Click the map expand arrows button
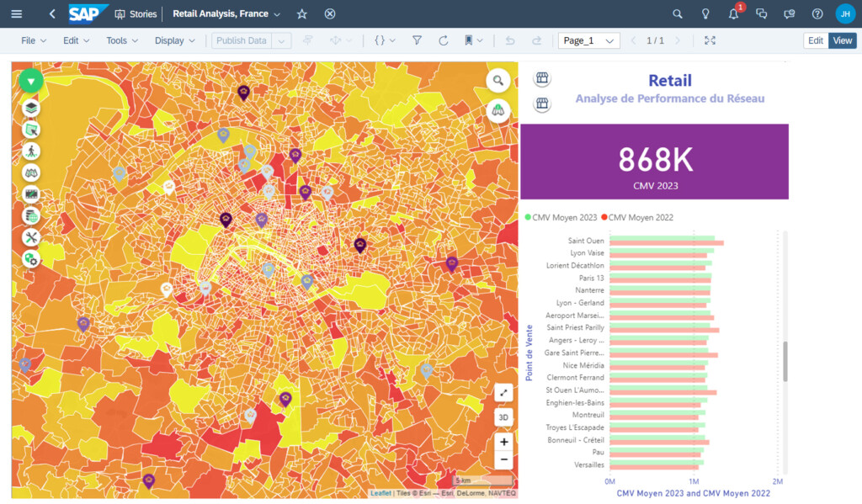 [x=503, y=392]
